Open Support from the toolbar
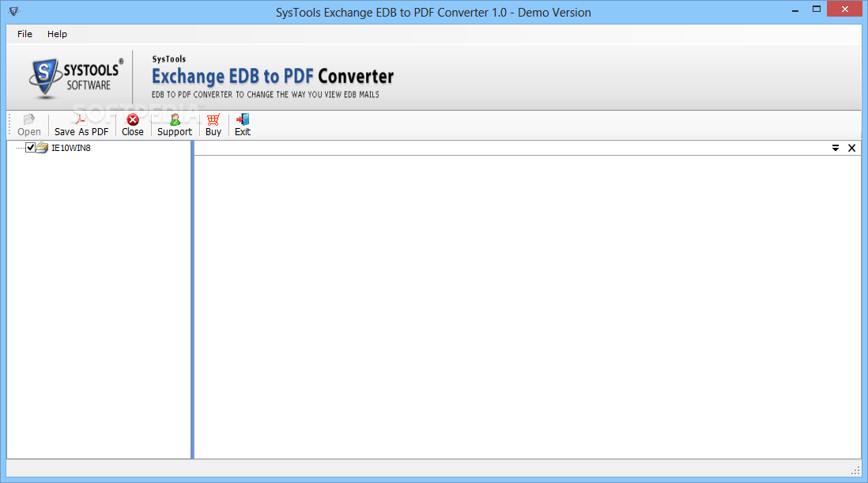 (x=175, y=125)
